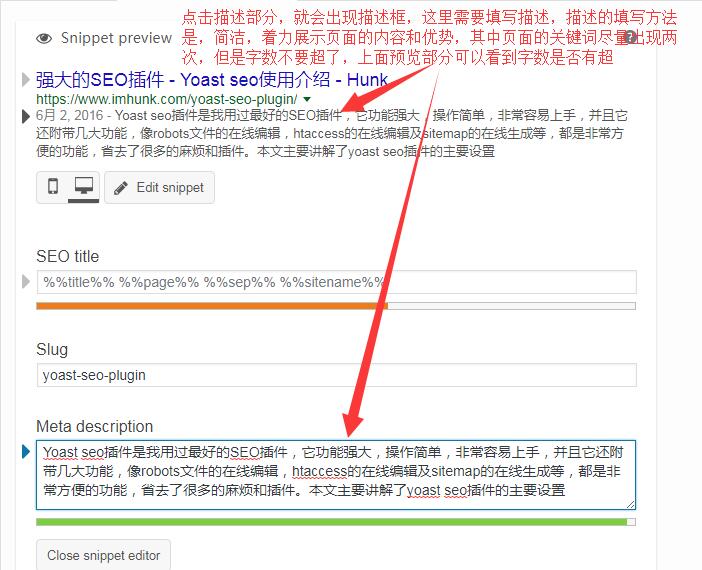Switch to mobile preview icon
702x570 pixels.
tap(53, 186)
